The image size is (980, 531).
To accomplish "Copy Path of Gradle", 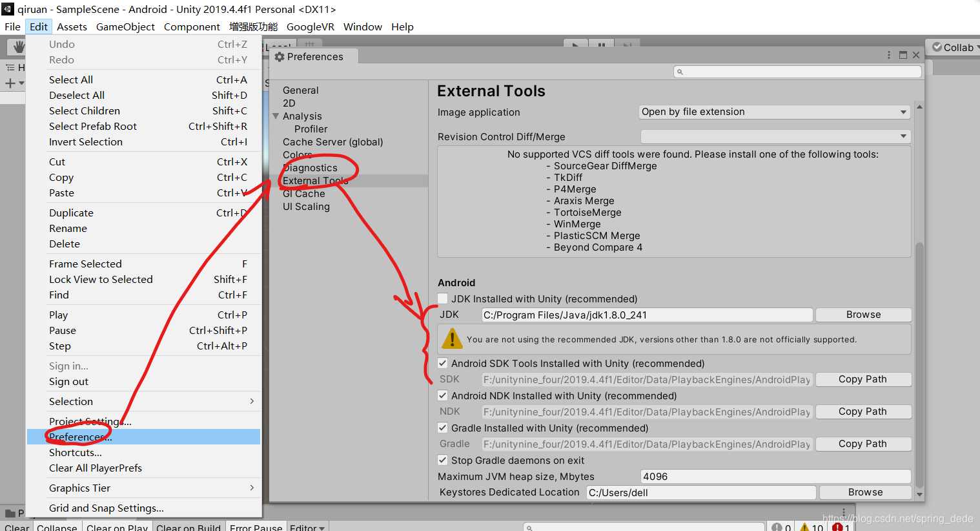I will (864, 444).
